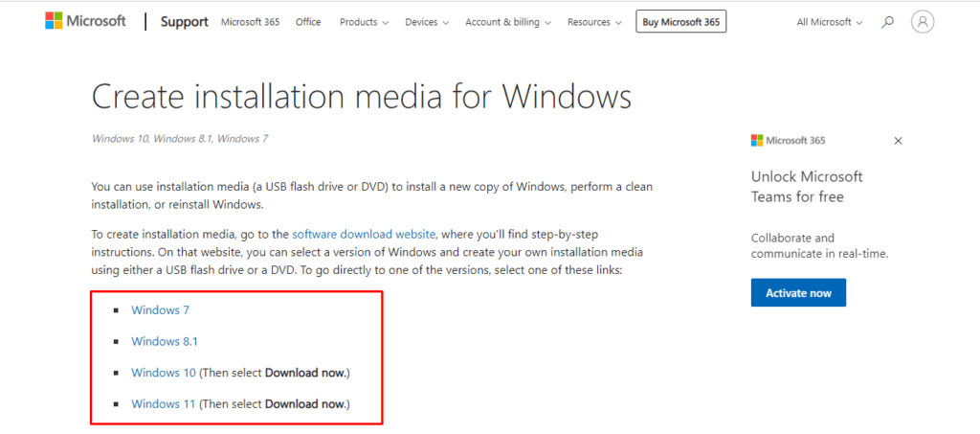Open the Windows 7 download link
This screenshot has height=434, width=980.
160,309
